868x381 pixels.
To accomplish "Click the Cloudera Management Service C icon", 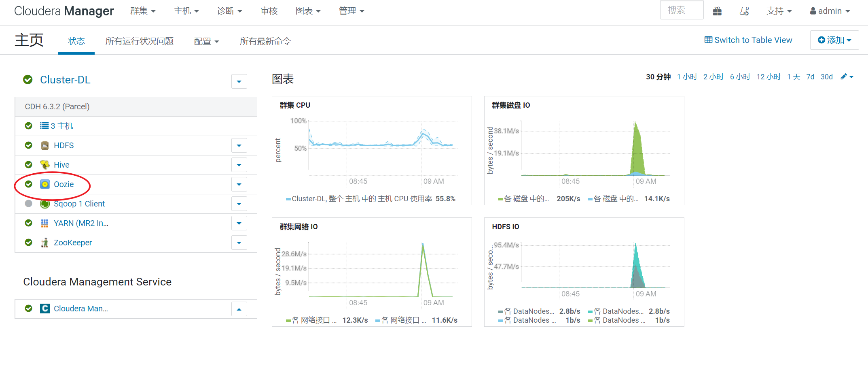I will pos(45,309).
